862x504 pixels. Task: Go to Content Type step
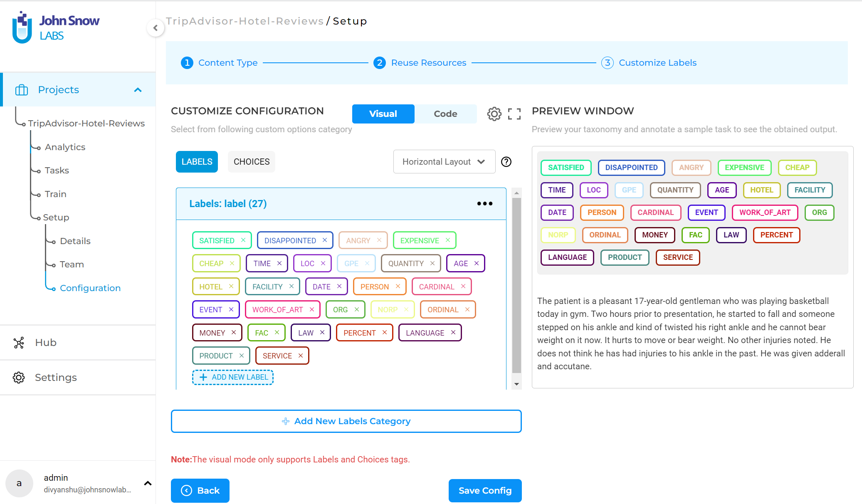coord(220,63)
